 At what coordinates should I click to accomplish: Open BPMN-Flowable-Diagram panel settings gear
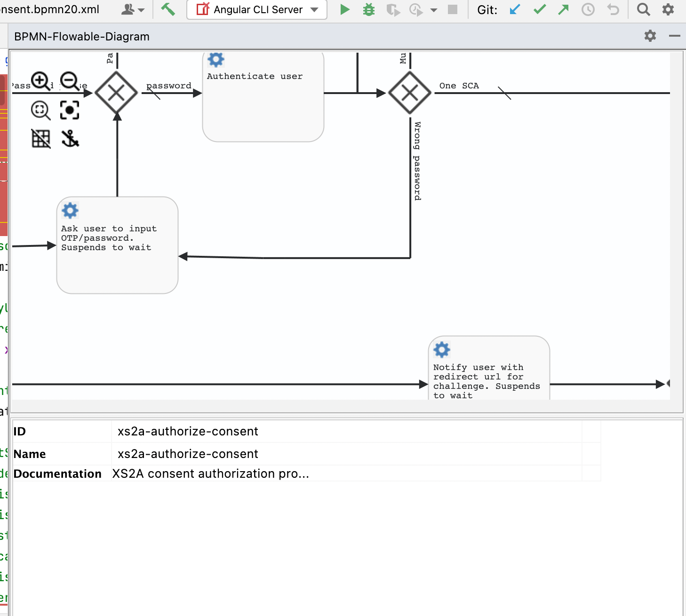pyautogui.click(x=650, y=36)
